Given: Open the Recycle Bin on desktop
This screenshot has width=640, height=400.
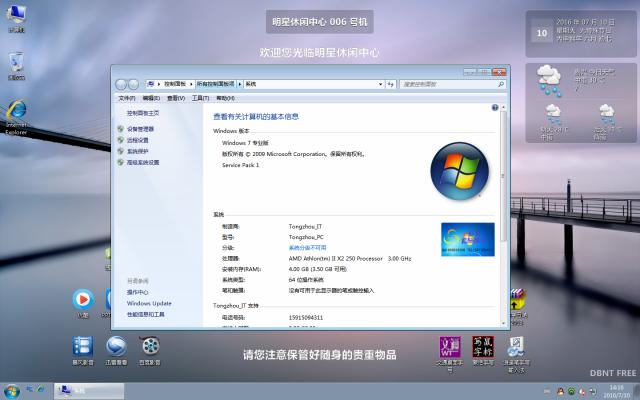Looking at the screenshot, I should tap(16, 64).
